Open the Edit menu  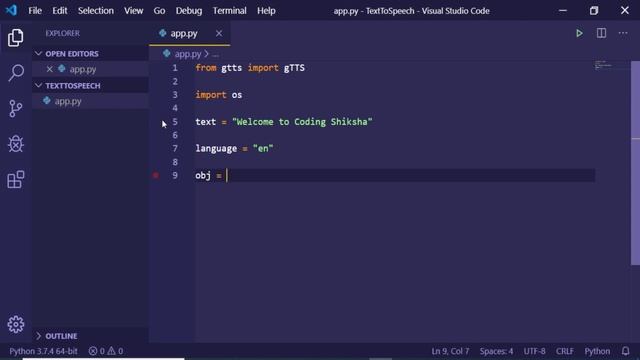coord(60,11)
